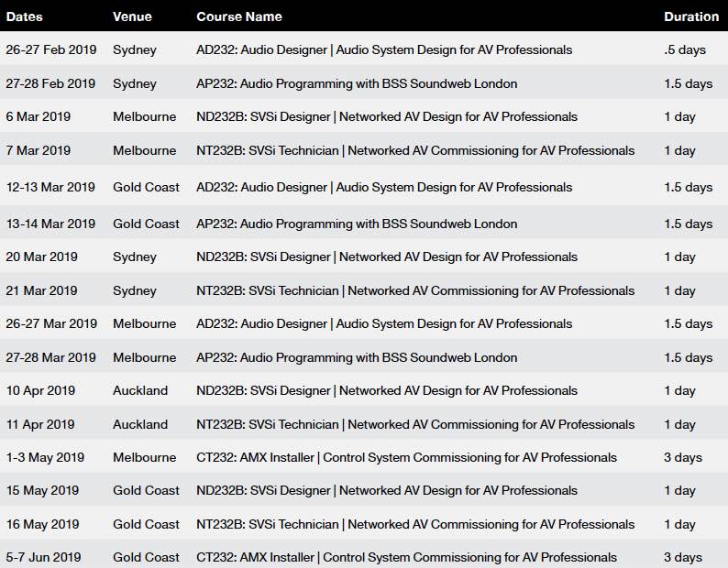The width and height of the screenshot is (728, 568).
Task: Click 3 days duration in 5-7 Jun row
Action: [x=683, y=557]
